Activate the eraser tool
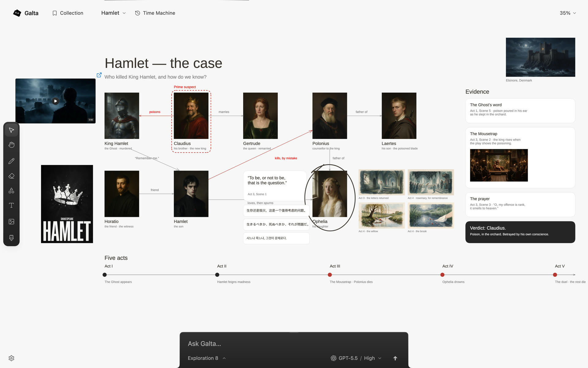The image size is (588, 368). coord(11,176)
